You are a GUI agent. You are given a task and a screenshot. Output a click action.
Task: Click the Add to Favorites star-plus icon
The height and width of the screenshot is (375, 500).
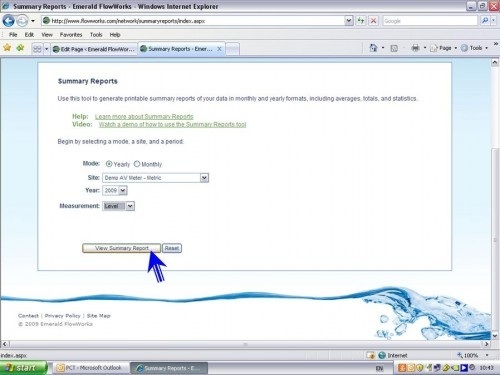pyautogui.click(x=20, y=48)
